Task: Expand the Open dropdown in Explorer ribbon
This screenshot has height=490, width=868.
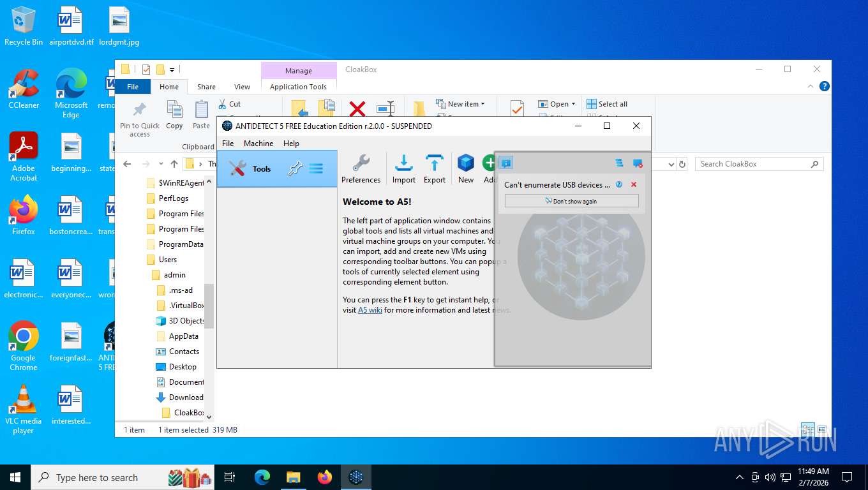Action: tap(557, 104)
